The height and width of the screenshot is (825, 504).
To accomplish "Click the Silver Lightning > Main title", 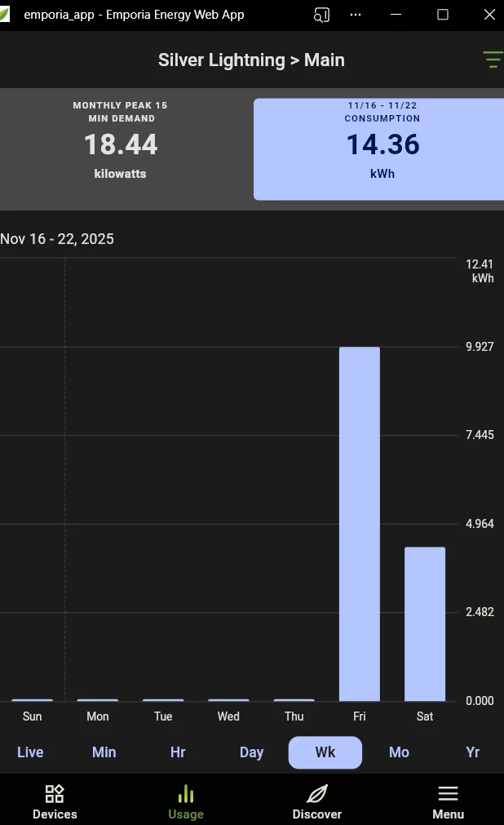I will point(251,60).
